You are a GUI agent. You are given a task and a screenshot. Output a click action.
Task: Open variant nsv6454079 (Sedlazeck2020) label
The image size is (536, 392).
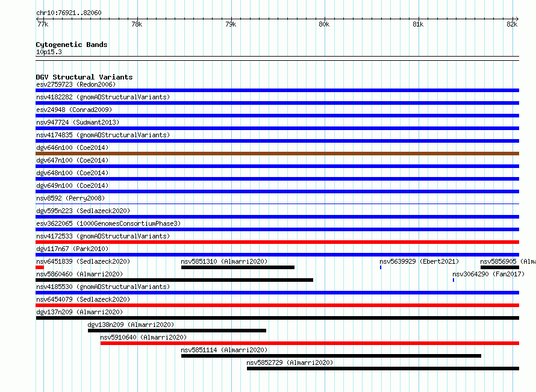(83, 299)
